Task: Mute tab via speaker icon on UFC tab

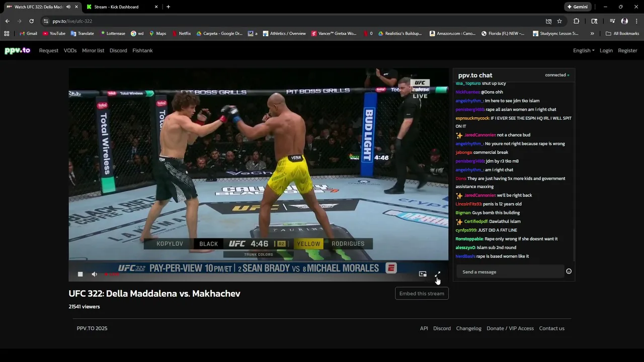Action: tap(68, 7)
